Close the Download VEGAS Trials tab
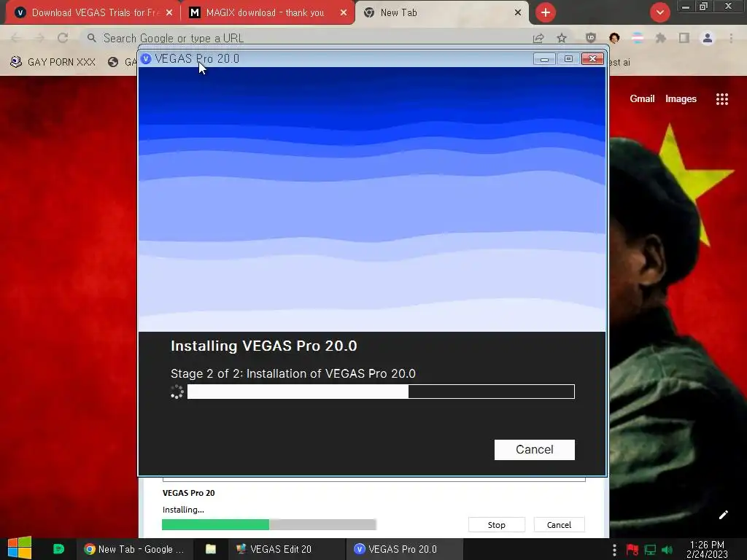This screenshot has height=560, width=747. [169, 13]
